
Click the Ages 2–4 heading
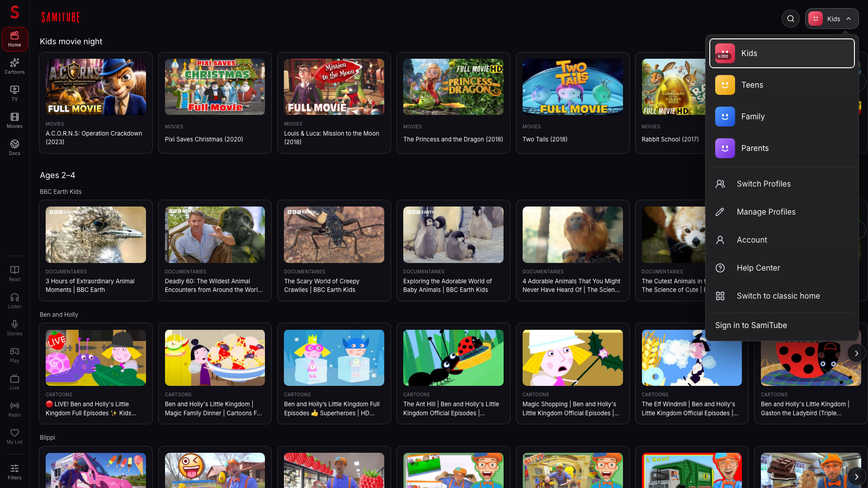[57, 175]
